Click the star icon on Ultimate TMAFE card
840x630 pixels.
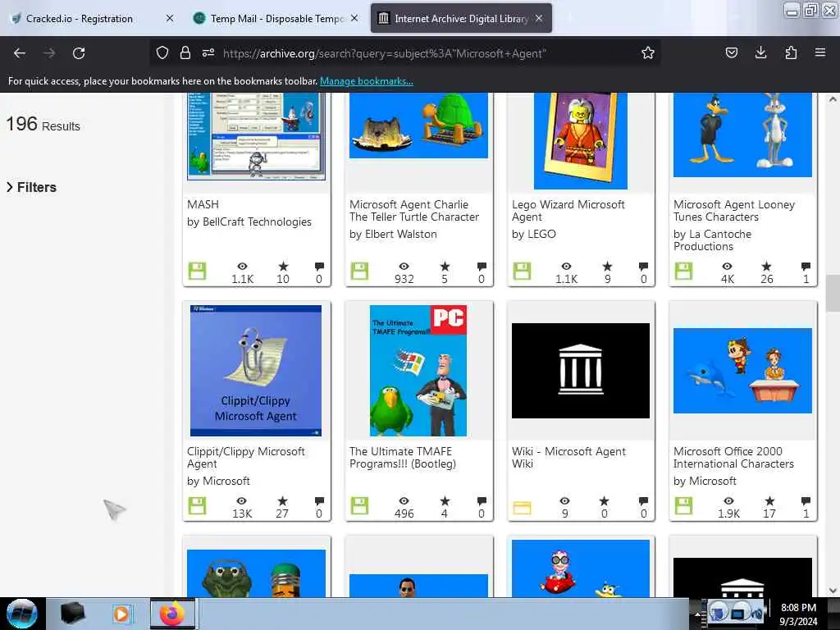coord(445,501)
